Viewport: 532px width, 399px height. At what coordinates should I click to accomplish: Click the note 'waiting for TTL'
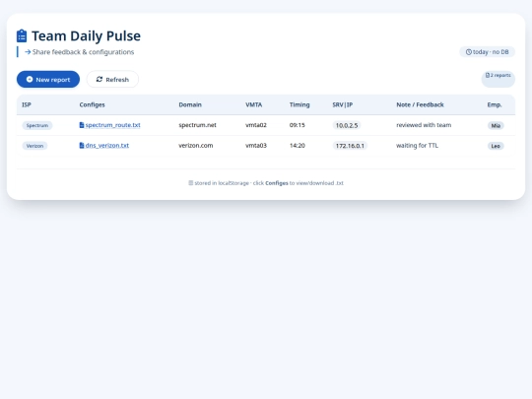point(418,145)
